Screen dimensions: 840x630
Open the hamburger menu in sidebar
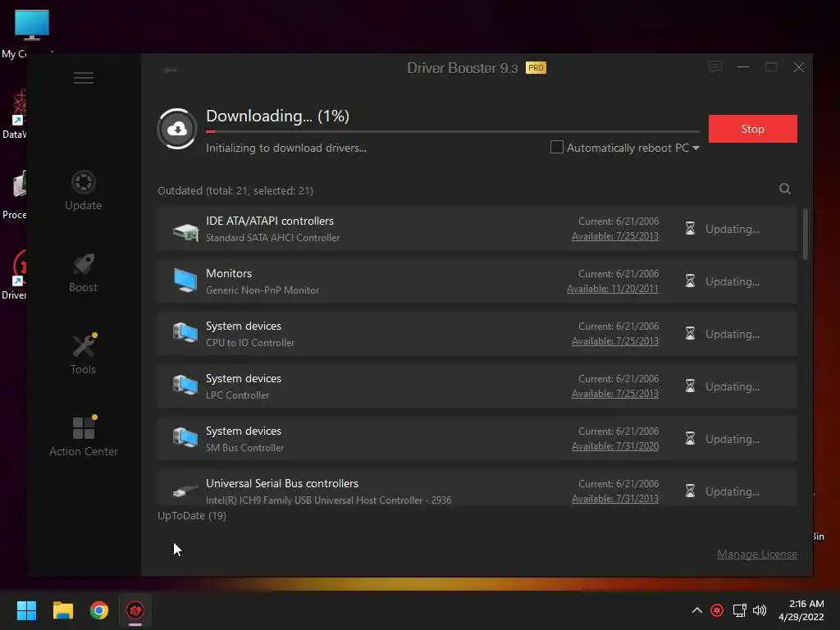coord(84,78)
